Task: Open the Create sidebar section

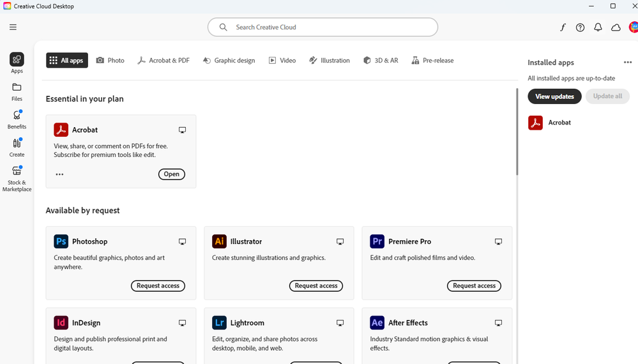Action: click(17, 148)
